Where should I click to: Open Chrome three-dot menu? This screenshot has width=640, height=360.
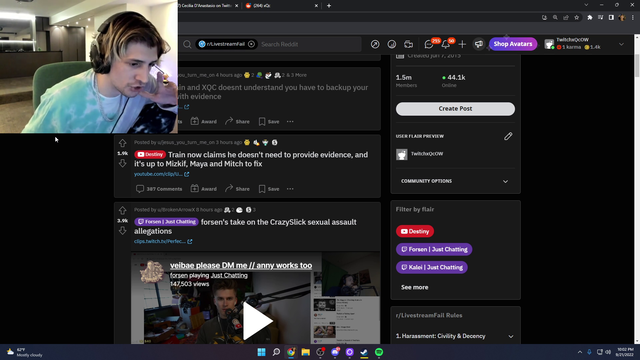[633, 18]
